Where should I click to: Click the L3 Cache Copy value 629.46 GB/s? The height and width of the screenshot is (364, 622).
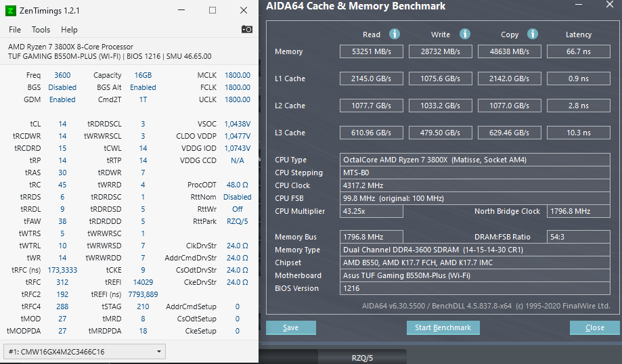point(510,133)
